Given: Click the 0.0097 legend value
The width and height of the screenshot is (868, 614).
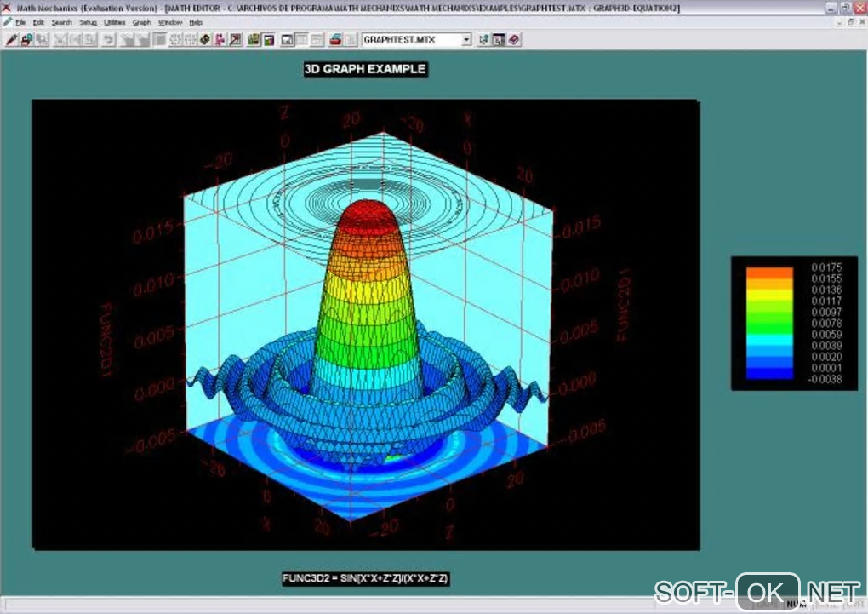Looking at the screenshot, I should pyautogui.click(x=826, y=312).
